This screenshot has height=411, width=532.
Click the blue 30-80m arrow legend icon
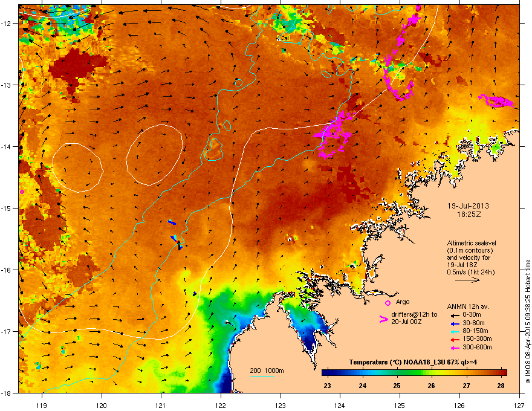tap(455, 323)
